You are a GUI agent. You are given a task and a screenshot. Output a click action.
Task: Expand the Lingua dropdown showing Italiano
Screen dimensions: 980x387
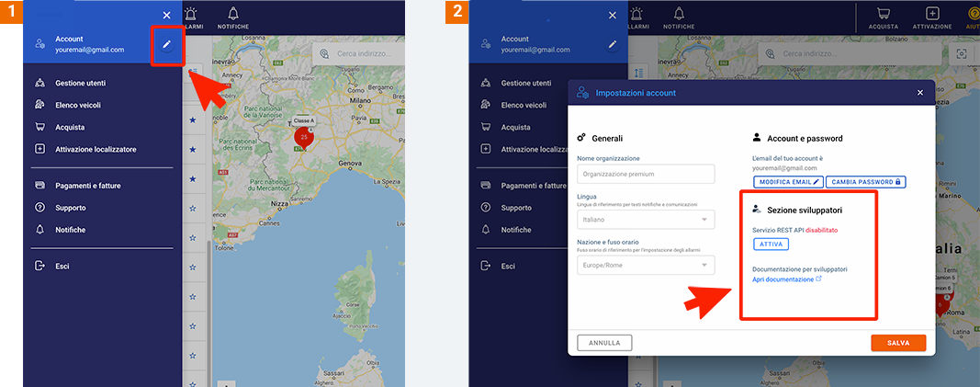[x=646, y=220]
